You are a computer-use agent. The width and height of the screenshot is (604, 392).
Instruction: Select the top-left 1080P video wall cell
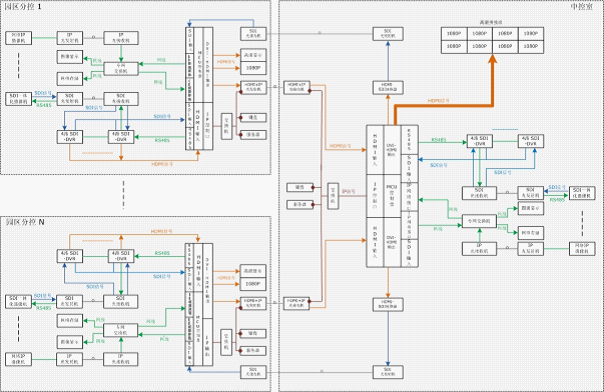tap(454, 34)
